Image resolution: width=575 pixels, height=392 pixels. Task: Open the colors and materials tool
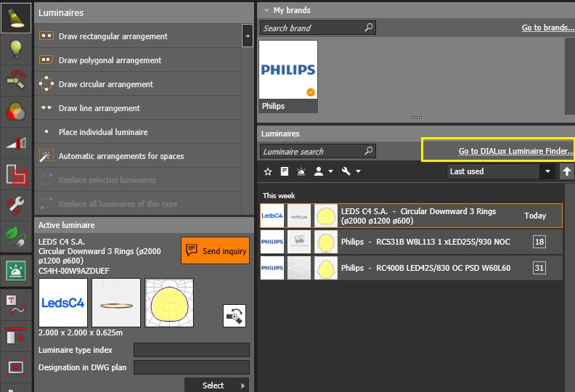[16, 111]
